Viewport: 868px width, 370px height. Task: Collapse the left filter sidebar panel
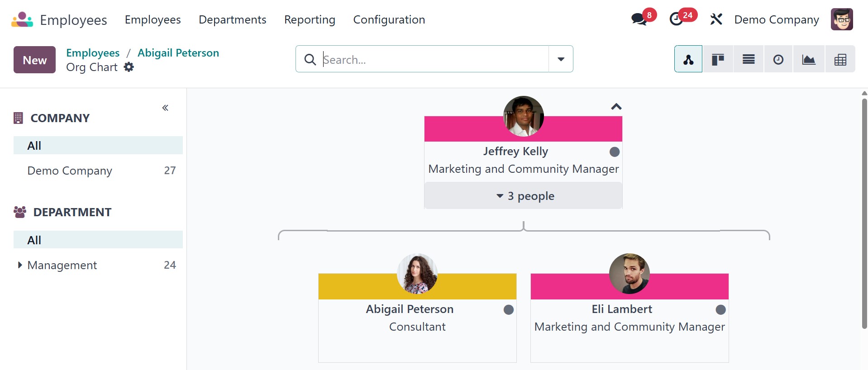pos(165,108)
